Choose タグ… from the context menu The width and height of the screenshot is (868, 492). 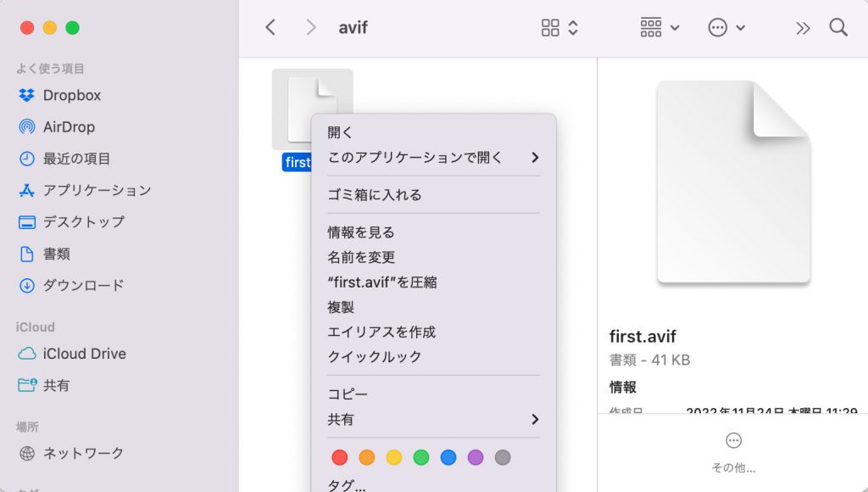433,485
